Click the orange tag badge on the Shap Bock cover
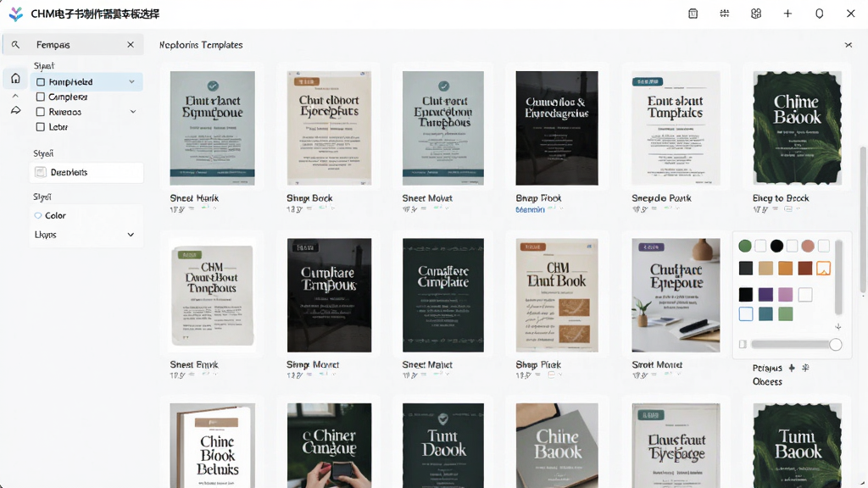 coord(307,82)
